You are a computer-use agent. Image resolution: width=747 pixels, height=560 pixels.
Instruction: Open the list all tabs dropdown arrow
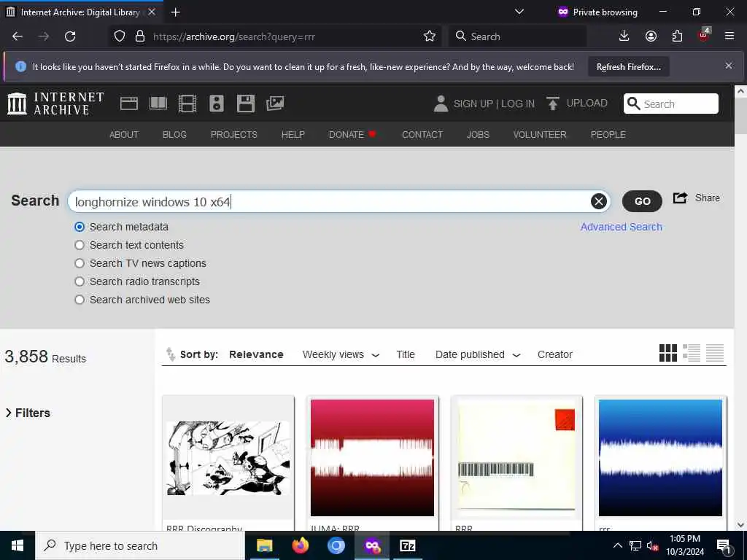519,12
